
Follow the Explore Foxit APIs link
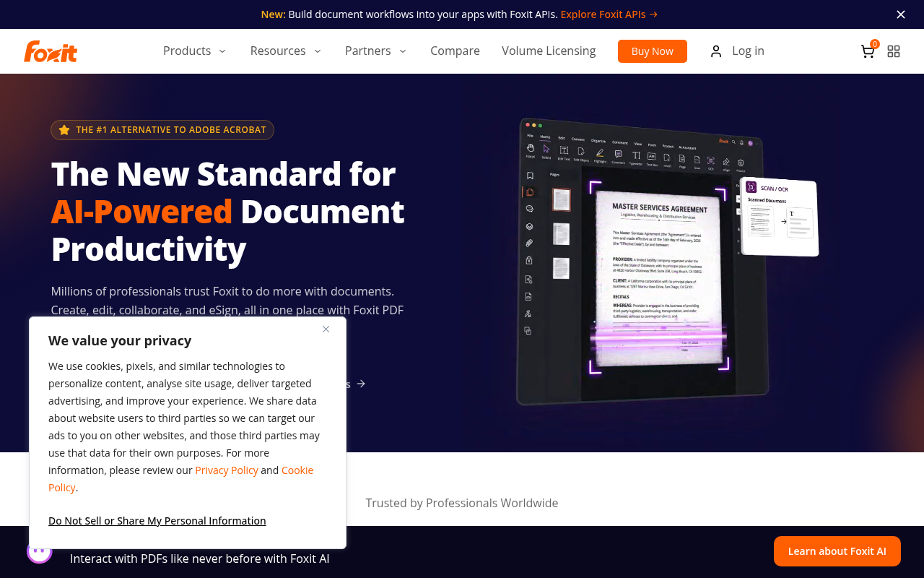click(x=609, y=14)
